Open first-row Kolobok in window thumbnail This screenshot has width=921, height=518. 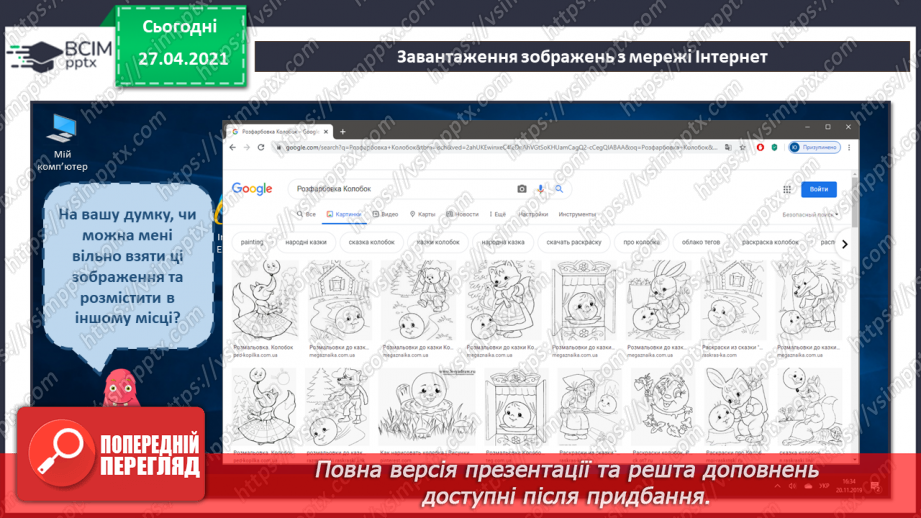(583, 300)
